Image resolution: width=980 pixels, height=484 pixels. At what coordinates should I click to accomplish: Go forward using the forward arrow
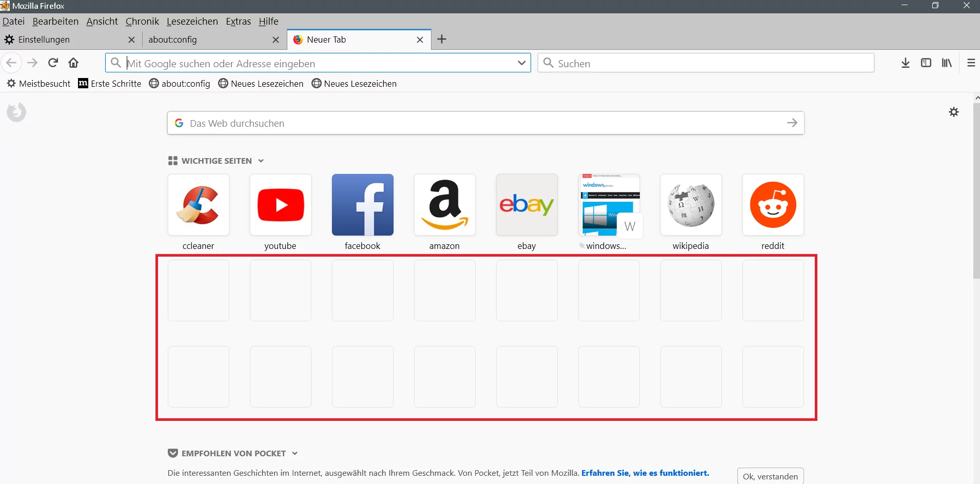pyautogui.click(x=32, y=63)
